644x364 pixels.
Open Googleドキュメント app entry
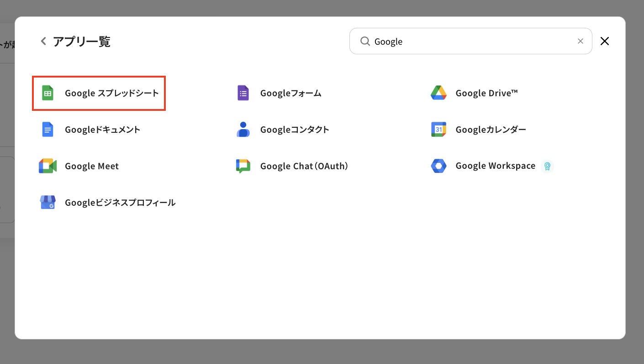[x=102, y=130]
